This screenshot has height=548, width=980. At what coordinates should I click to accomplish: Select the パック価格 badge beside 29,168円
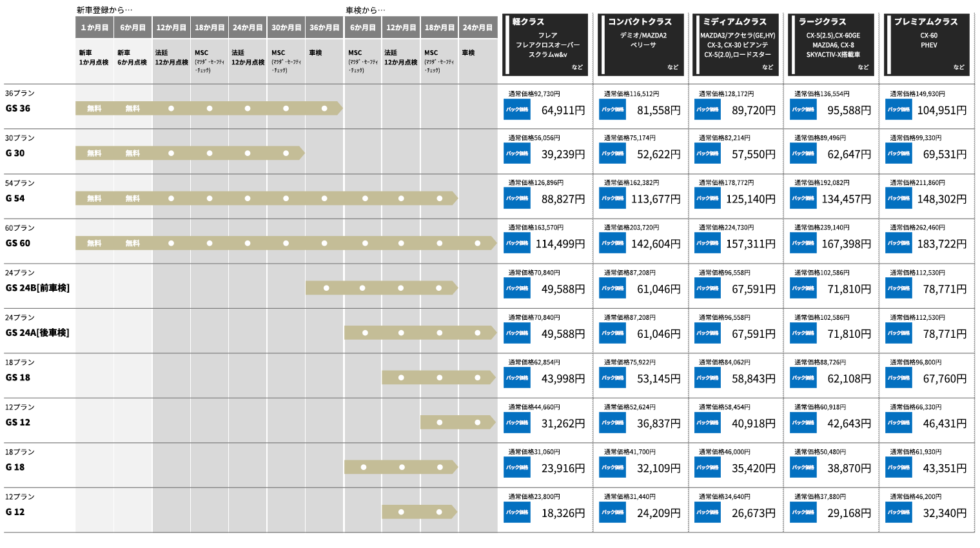tap(803, 513)
